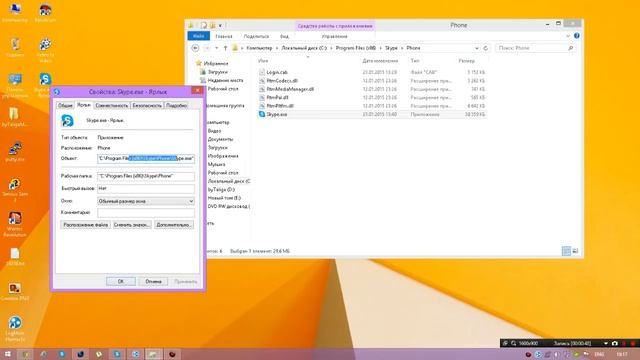Open the Управление ribbon tab
Screen dimensions: 640x360
coord(334,36)
